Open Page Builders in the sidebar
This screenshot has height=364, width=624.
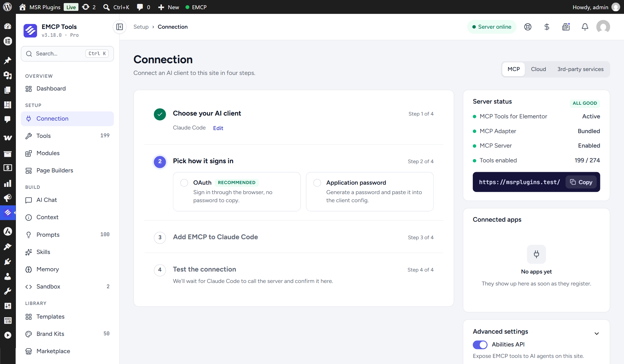(67, 170)
